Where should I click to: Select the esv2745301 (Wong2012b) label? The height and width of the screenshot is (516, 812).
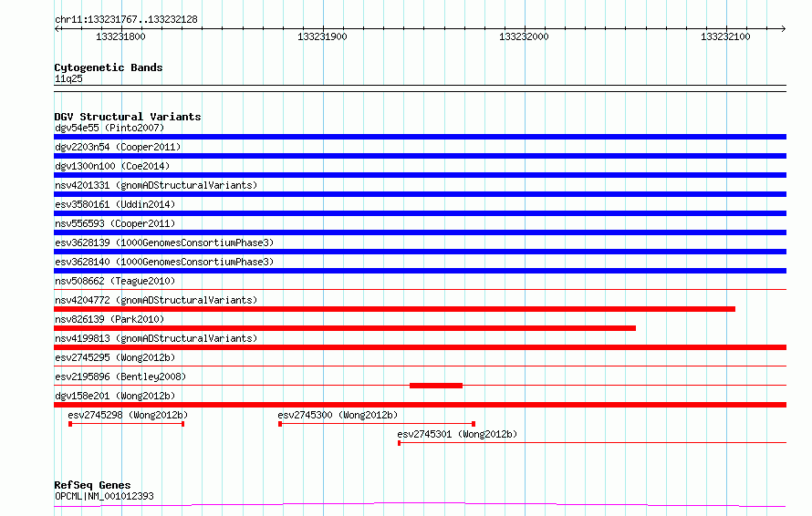(457, 434)
